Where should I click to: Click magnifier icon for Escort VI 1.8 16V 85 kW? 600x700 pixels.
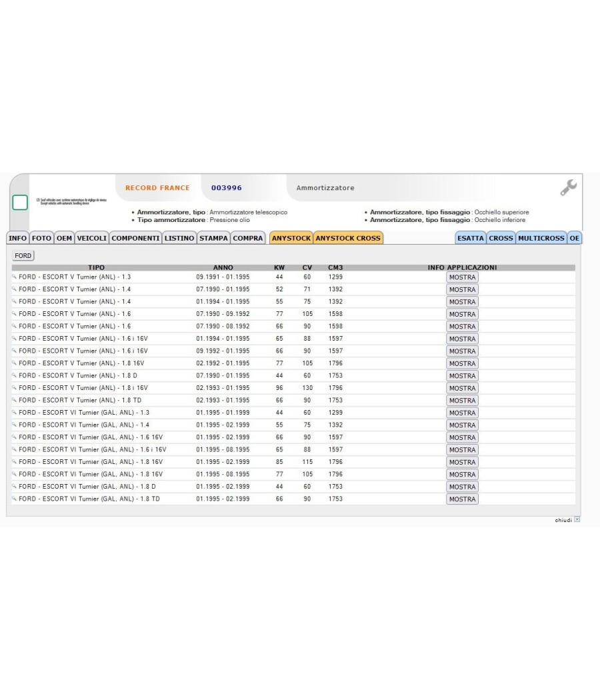[14, 462]
